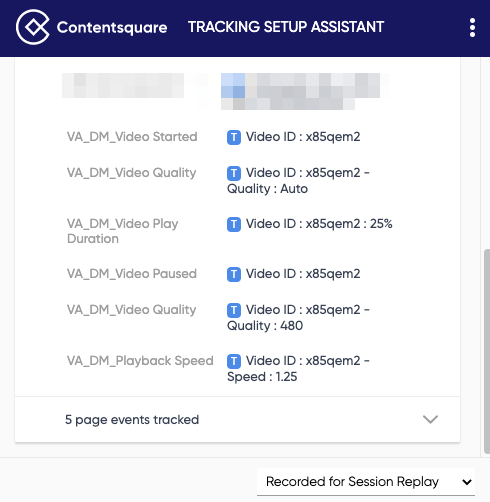Click the T icon beside Video Started value
This screenshot has width=490, height=502.
234,137
